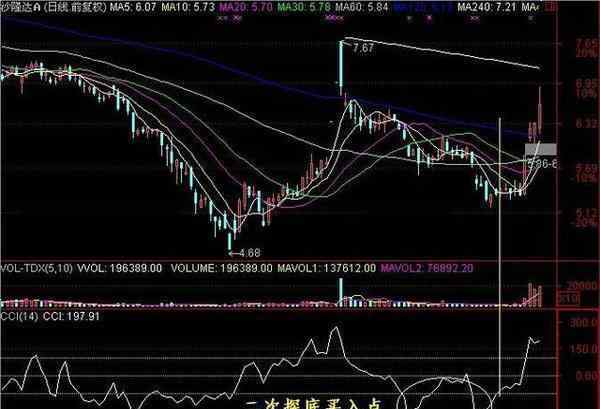
Task: Click the stock name 沙隆达A title
Action: click(x=20, y=7)
